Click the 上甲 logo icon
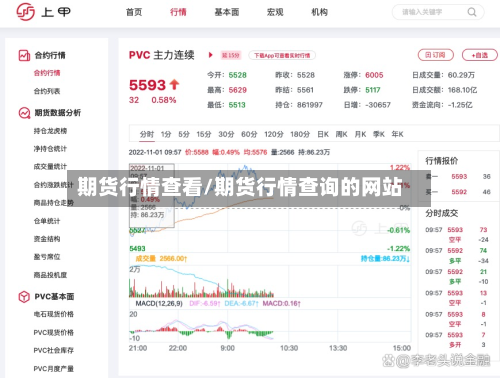Image resolution: width=500 pixels, height=378 pixels. [25, 12]
